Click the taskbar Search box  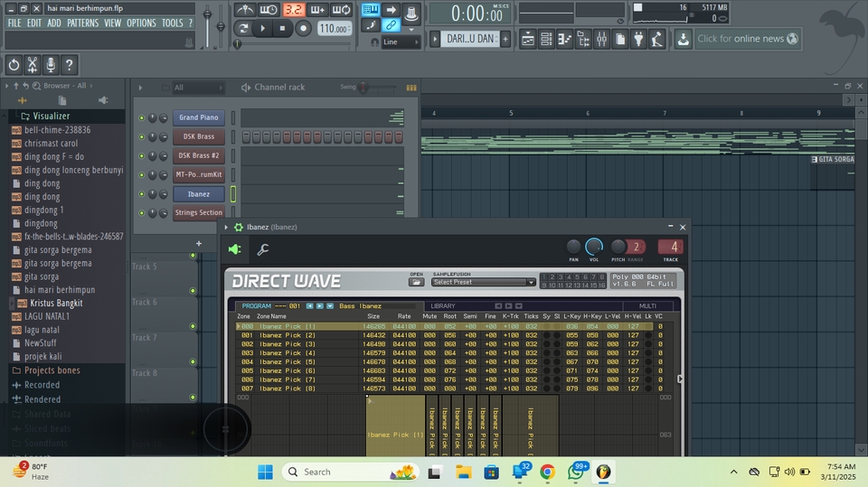(352, 472)
